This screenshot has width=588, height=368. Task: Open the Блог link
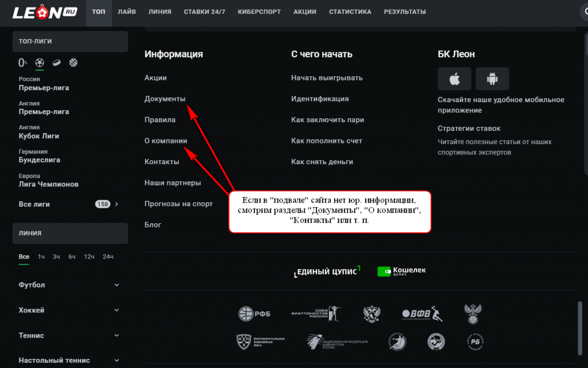(153, 225)
